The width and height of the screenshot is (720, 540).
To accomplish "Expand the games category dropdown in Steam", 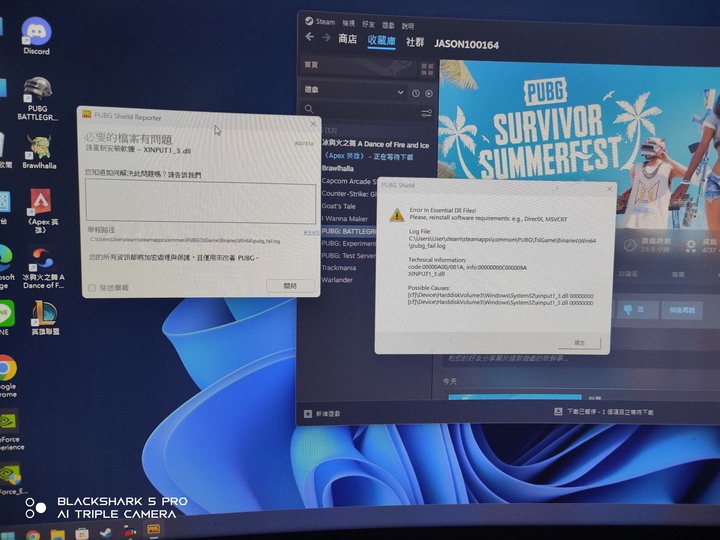I will click(x=400, y=92).
